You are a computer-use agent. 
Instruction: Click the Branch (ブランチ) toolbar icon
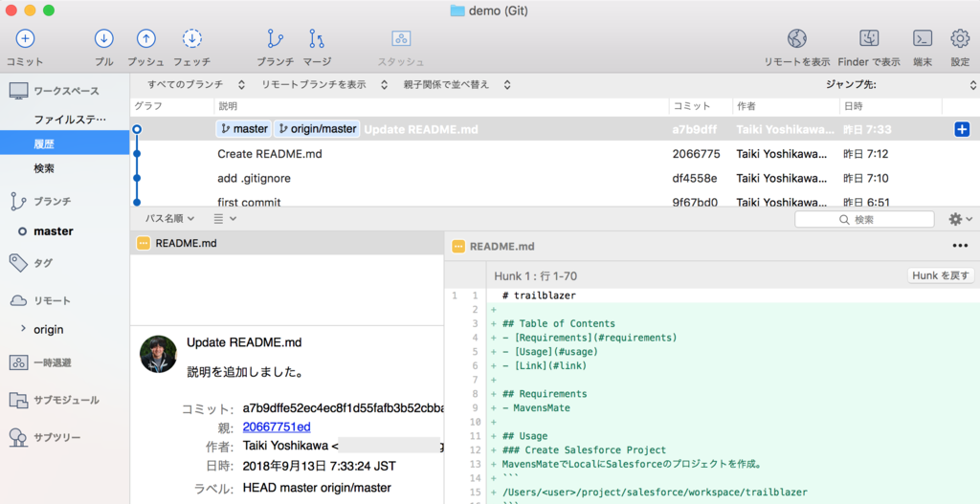[x=275, y=38]
